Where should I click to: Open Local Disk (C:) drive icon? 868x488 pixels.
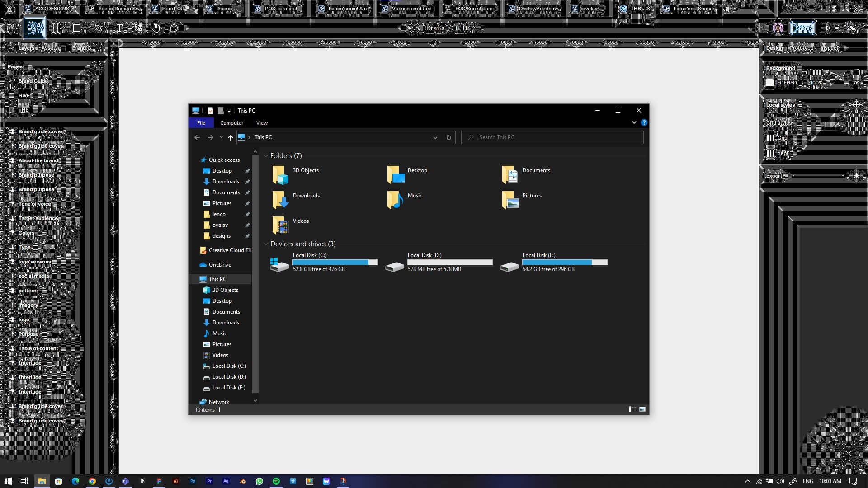[x=279, y=264]
